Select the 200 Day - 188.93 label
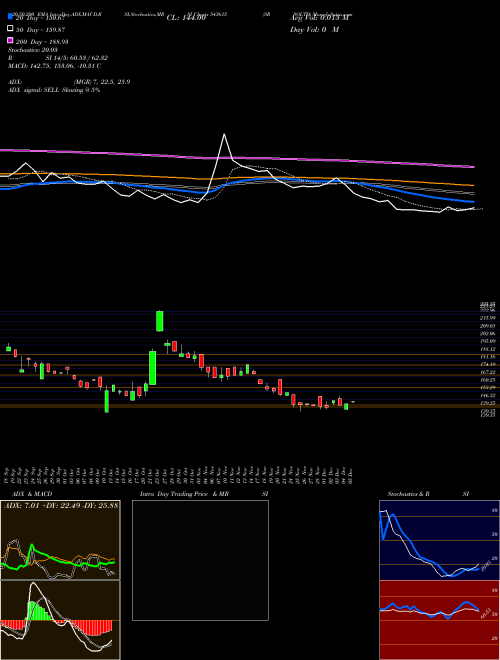 click(43, 42)
